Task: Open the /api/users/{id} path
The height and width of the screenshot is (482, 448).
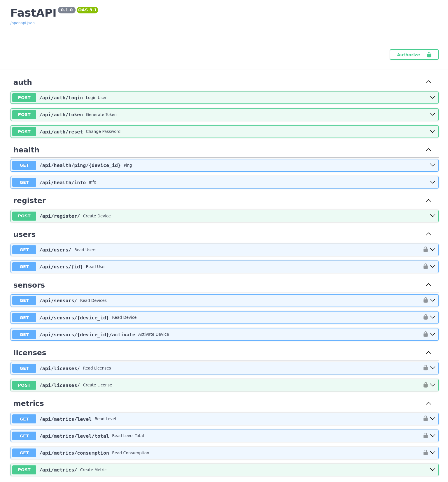Action: point(61,267)
